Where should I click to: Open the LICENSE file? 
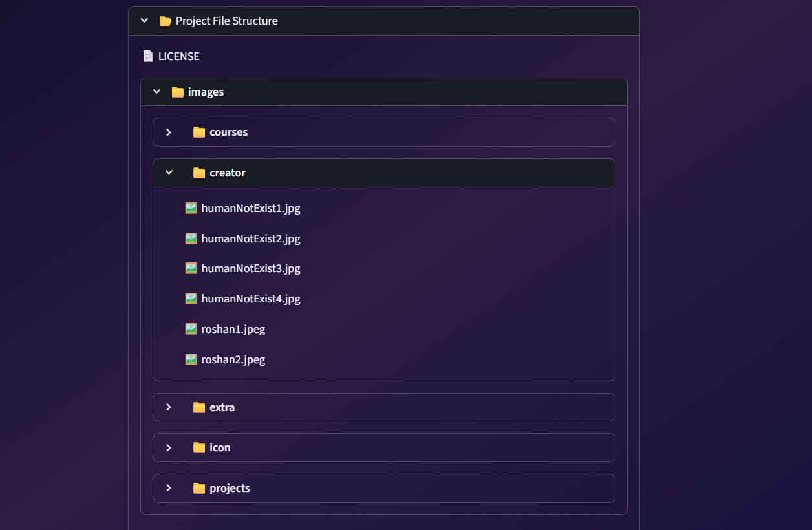178,56
